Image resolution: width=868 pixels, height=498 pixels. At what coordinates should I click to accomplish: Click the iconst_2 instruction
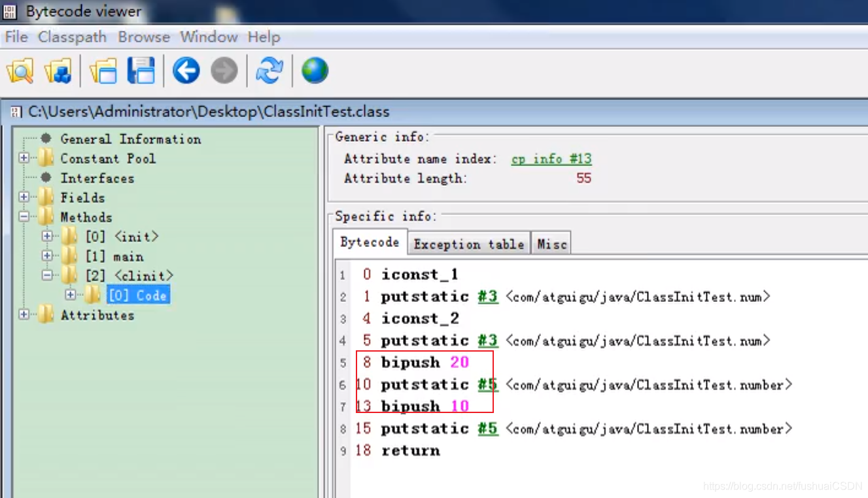coord(420,318)
